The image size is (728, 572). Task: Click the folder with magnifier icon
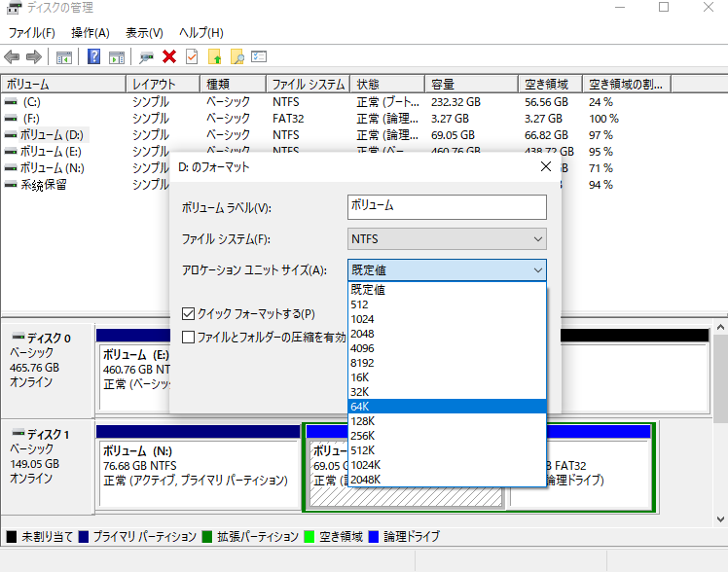point(237,56)
